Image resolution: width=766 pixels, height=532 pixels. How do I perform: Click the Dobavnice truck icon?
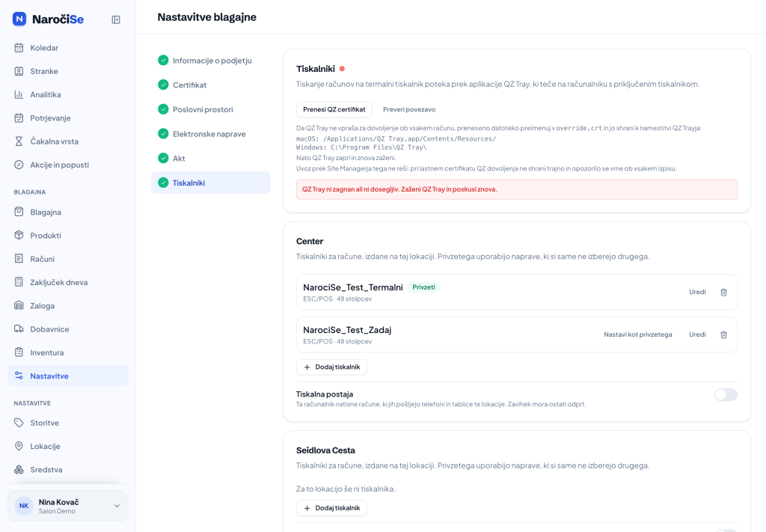[x=19, y=329]
